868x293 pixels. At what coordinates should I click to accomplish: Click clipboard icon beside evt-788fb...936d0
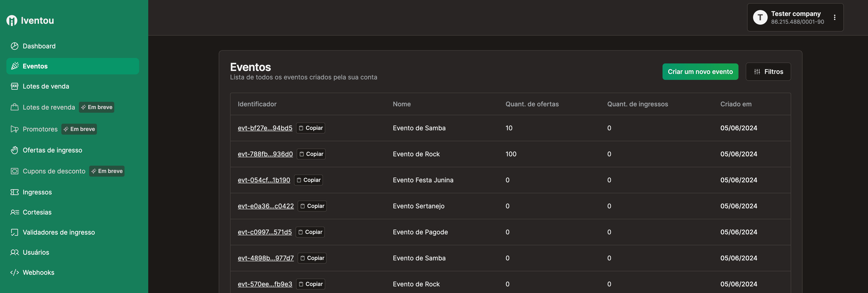pos(301,154)
